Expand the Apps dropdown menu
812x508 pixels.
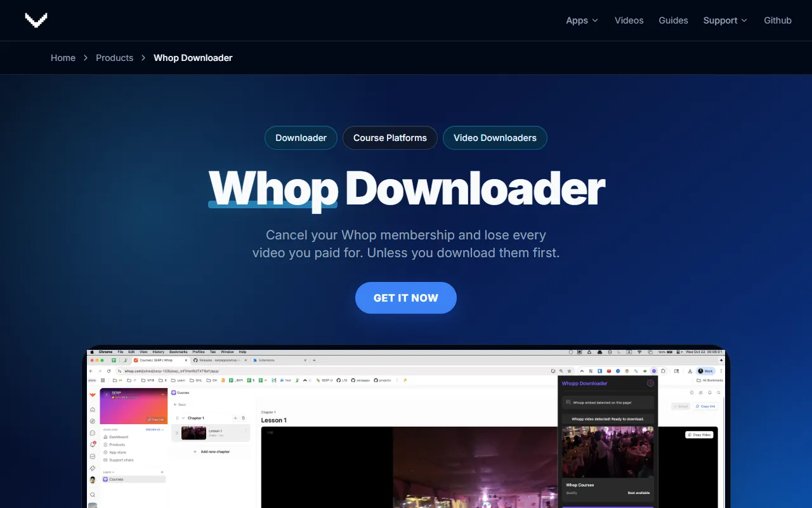tap(582, 20)
